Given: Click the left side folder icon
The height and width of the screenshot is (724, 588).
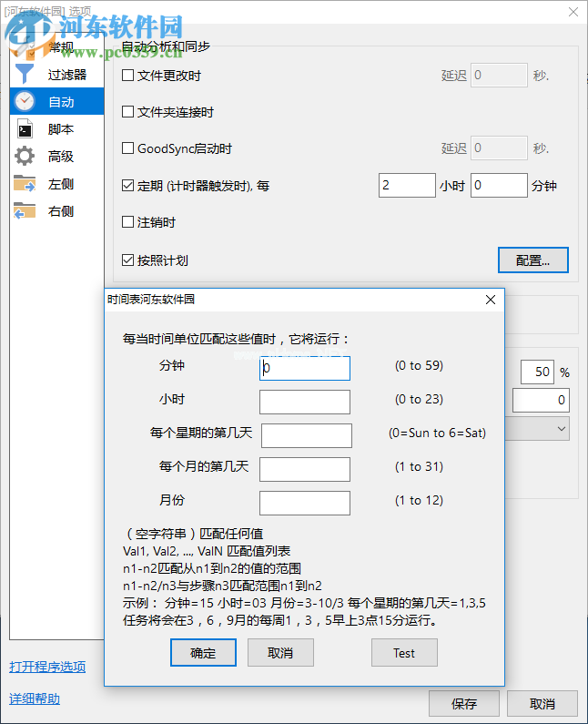Looking at the screenshot, I should [x=25, y=184].
